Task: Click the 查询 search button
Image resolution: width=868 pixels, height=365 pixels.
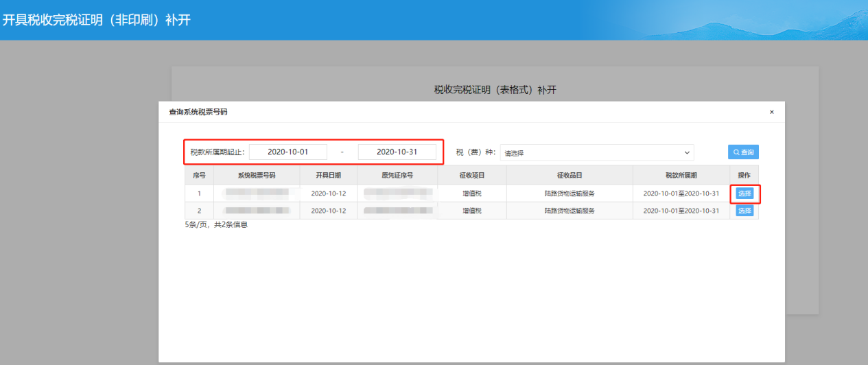Action: (x=743, y=152)
